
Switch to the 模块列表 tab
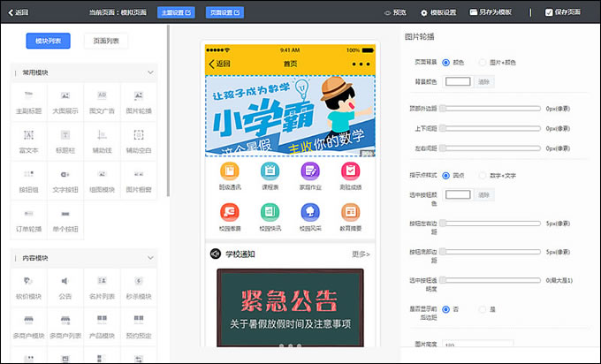[49, 41]
